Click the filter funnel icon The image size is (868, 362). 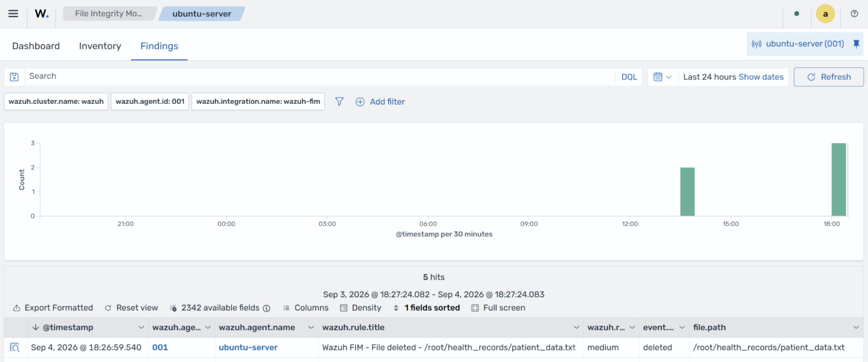point(339,102)
